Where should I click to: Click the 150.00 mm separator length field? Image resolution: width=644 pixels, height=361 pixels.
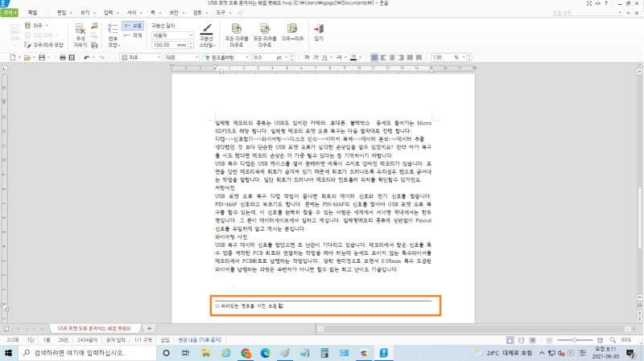point(169,45)
